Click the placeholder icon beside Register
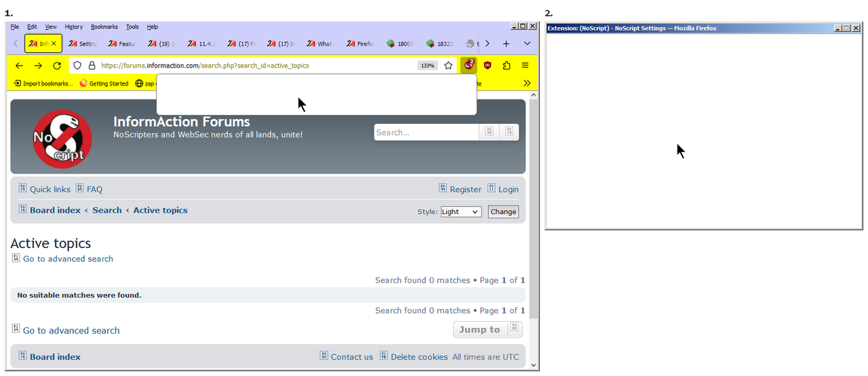Image resolution: width=868 pixels, height=376 pixels. (x=443, y=188)
